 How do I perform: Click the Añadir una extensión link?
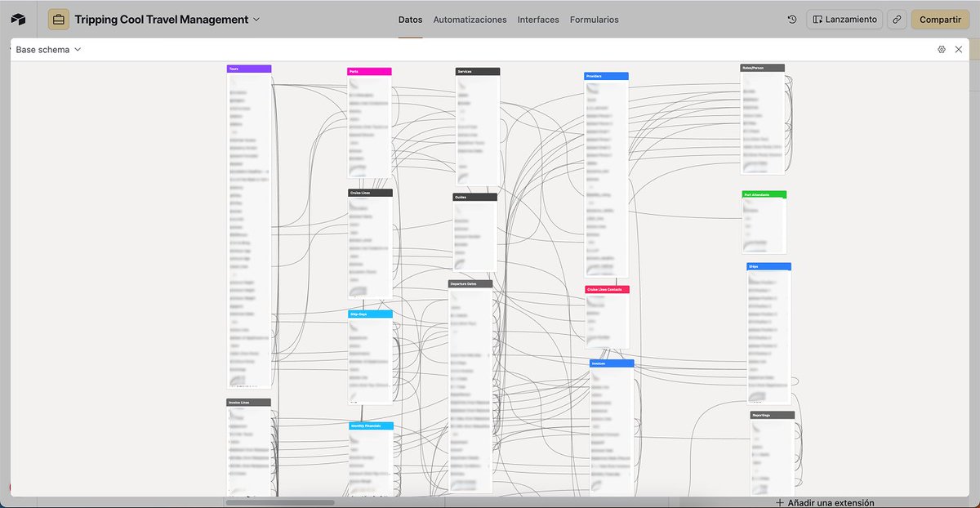pos(824,503)
